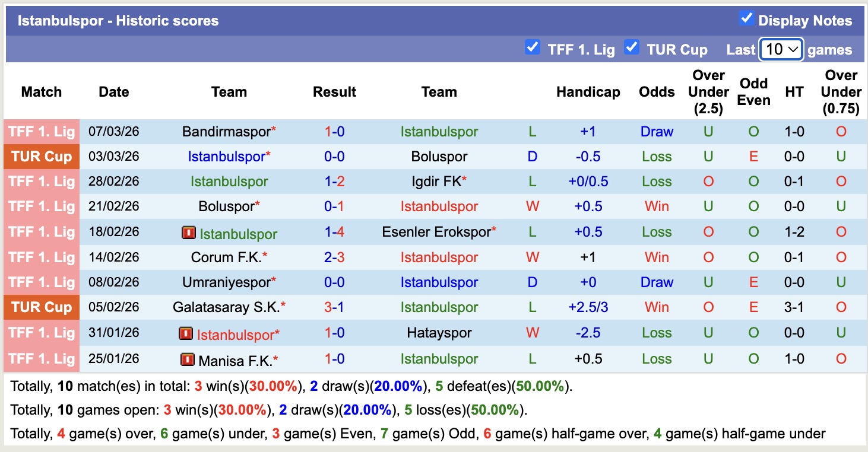Viewport: 868px width, 452px height.
Task: Uncheck the TFF 1. Lig filter checkbox
Action: coord(533,47)
